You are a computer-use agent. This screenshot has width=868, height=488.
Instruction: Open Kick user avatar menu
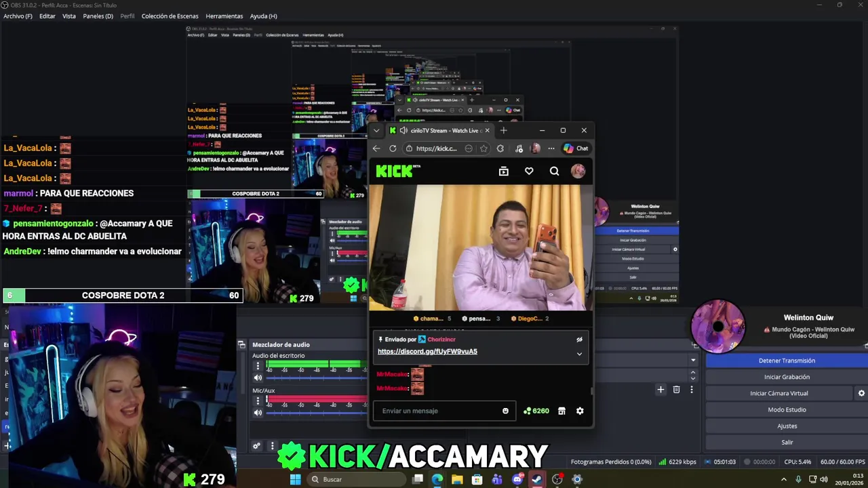[578, 171]
